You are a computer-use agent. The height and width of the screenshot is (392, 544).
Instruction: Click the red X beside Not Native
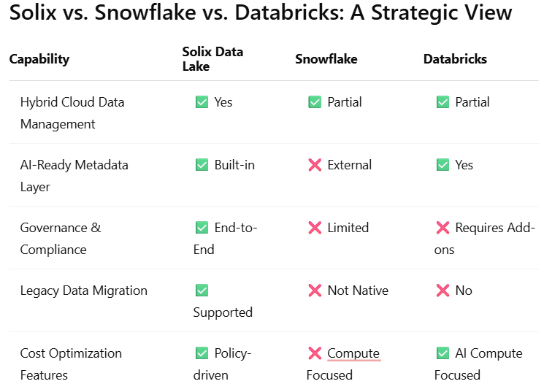tap(315, 291)
